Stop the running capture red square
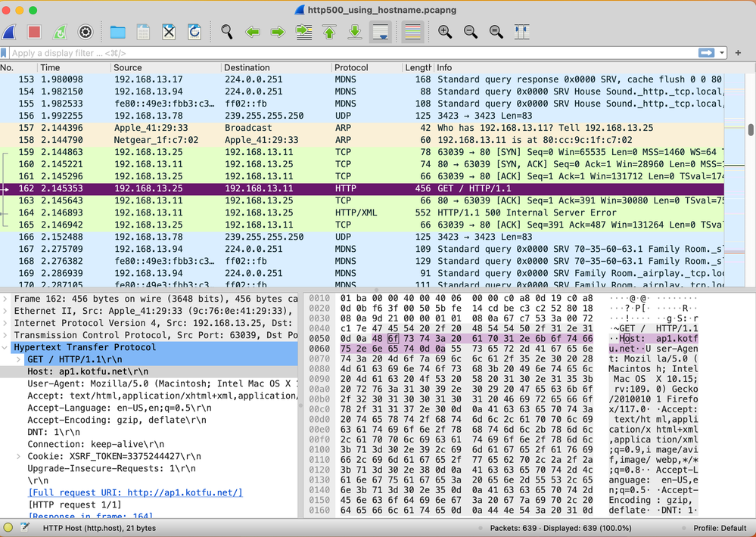This screenshot has height=537, width=756. [34, 33]
